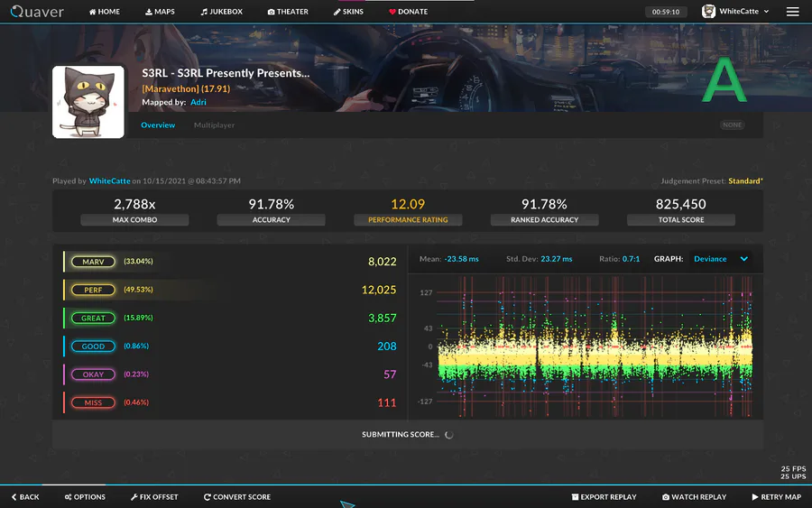812x508 pixels.
Task: Open the Jukebox menu item
Action: 222,12
